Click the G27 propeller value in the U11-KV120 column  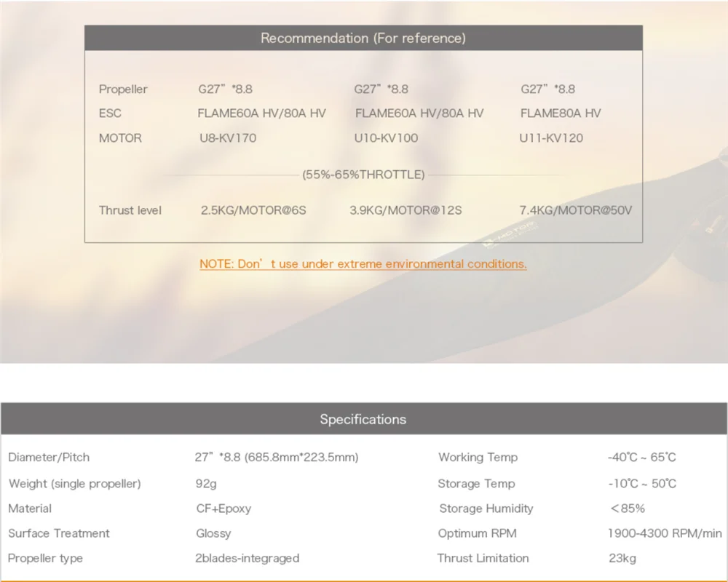click(548, 89)
